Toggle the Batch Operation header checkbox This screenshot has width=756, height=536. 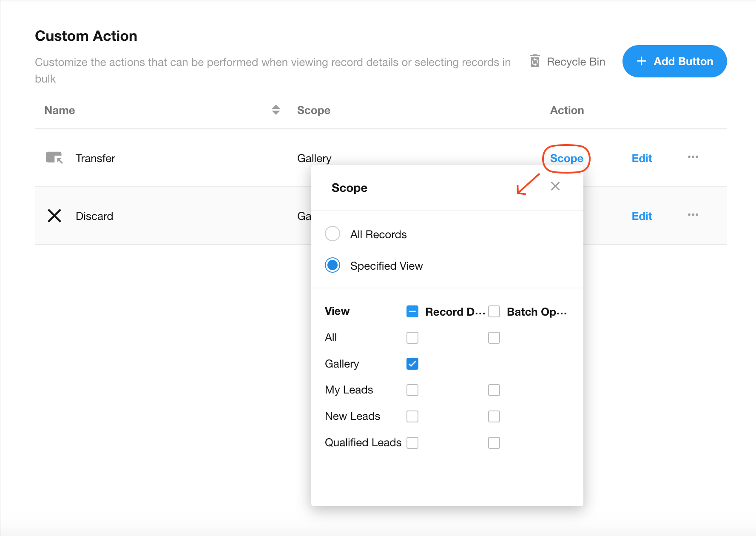(494, 311)
